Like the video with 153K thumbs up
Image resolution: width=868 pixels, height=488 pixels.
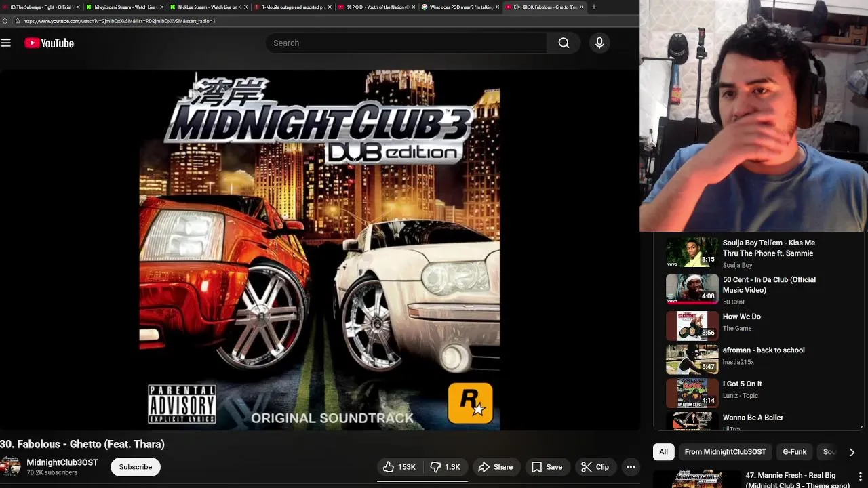399,467
